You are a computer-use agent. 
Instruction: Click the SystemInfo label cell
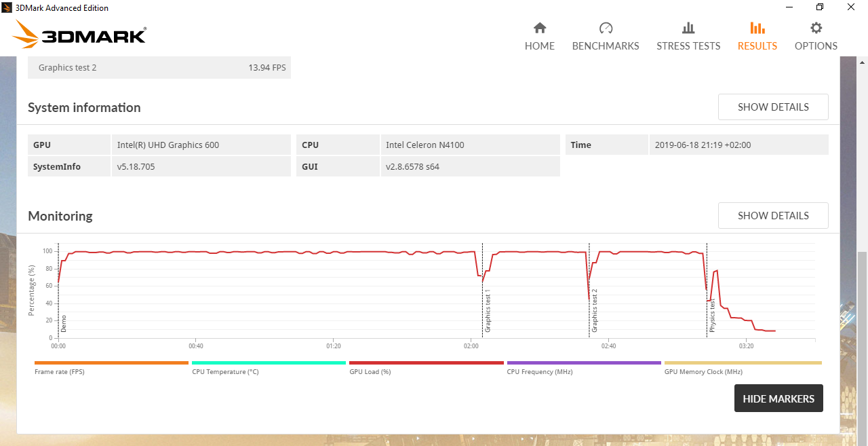[68, 166]
